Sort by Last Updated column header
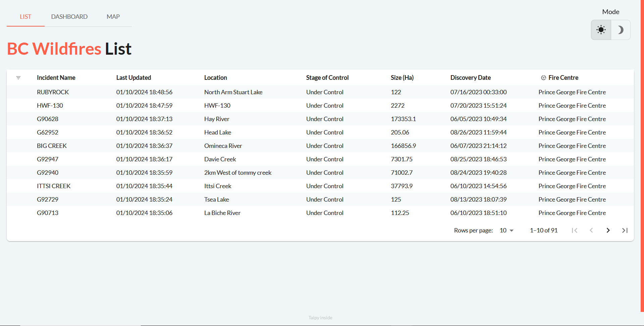The height and width of the screenshot is (326, 644). [133, 78]
